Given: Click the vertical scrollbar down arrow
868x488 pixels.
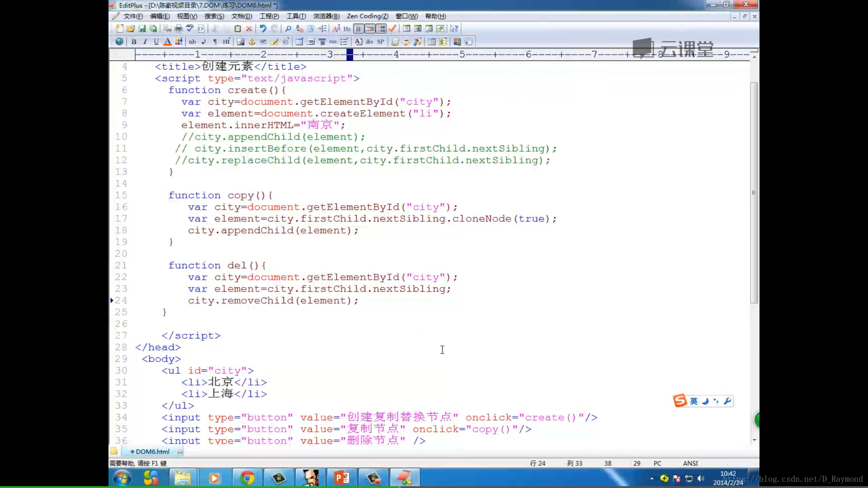Looking at the screenshot, I should [x=754, y=440].
